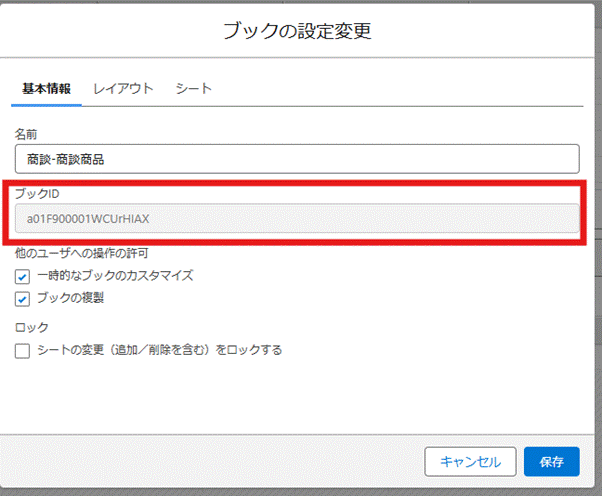Screen dimensions: 602x496
Task: Click the ブックの設定変更 dialog title
Action: pyautogui.click(x=298, y=31)
